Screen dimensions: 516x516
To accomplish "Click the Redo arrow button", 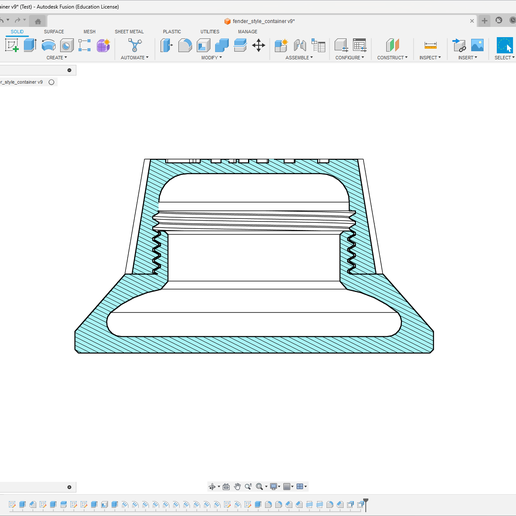I will tap(18, 21).
